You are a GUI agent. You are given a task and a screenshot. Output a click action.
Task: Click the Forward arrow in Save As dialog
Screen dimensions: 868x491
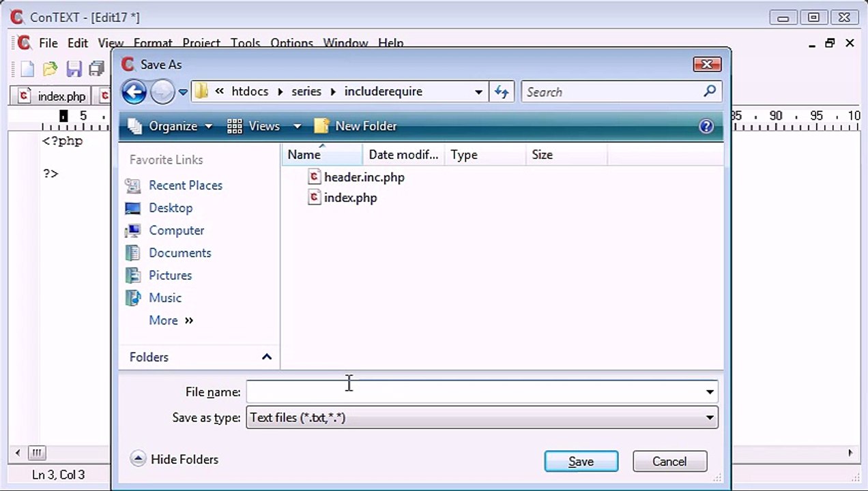(162, 91)
